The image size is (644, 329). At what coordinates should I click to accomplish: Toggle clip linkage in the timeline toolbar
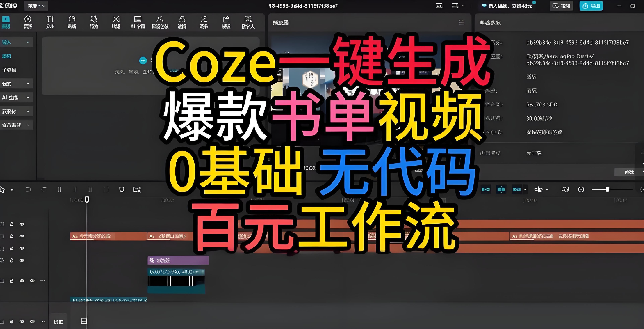click(x=517, y=189)
